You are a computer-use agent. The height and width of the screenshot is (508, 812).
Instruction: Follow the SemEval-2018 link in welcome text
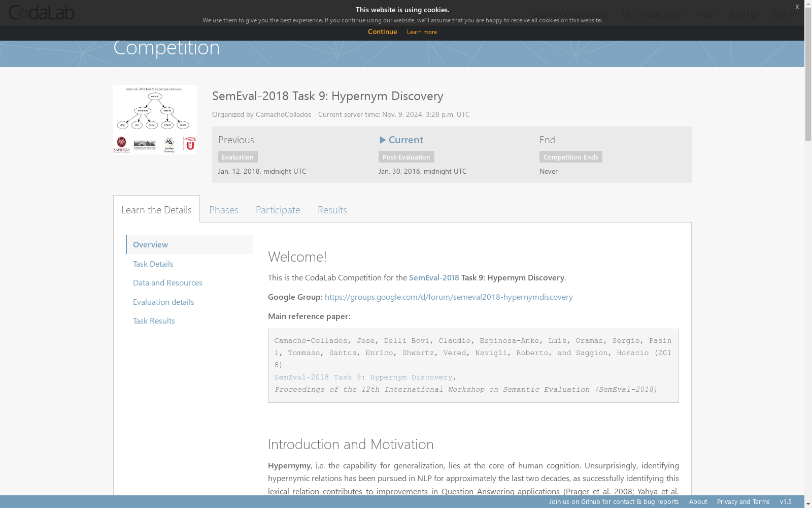click(x=434, y=277)
